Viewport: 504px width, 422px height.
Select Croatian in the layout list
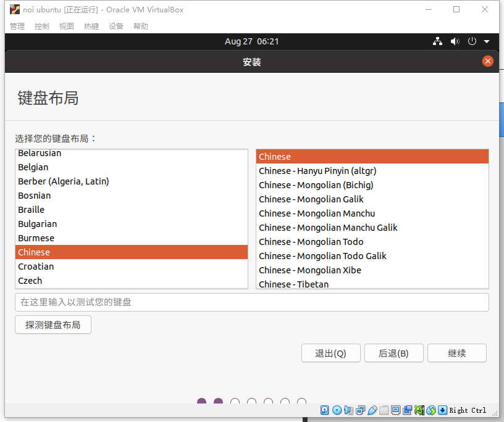(x=132, y=267)
